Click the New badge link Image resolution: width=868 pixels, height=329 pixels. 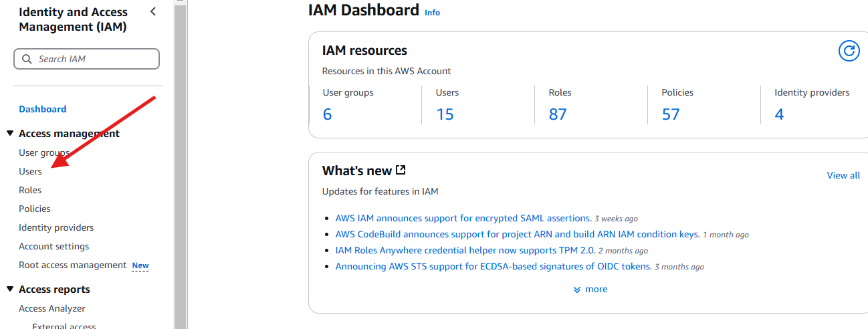pyautogui.click(x=140, y=265)
